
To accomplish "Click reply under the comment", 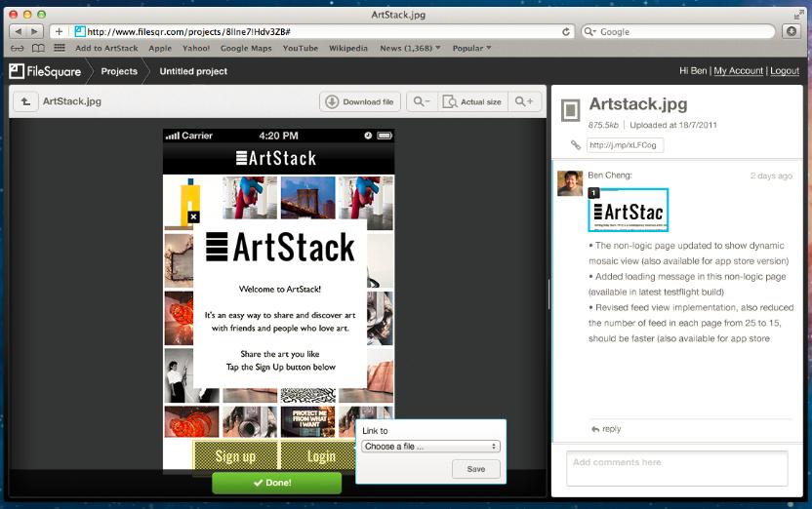I will [x=606, y=429].
